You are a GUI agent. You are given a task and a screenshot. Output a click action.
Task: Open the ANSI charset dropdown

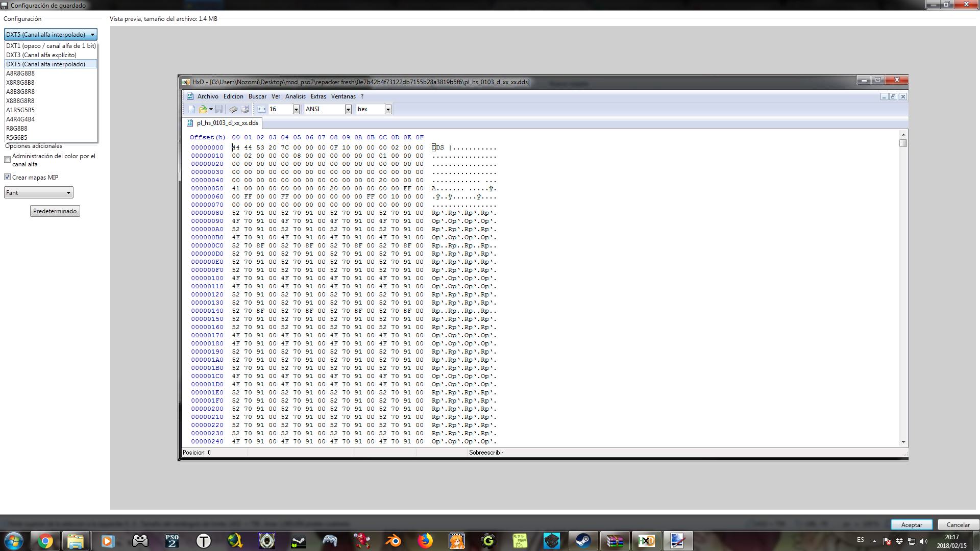(348, 109)
